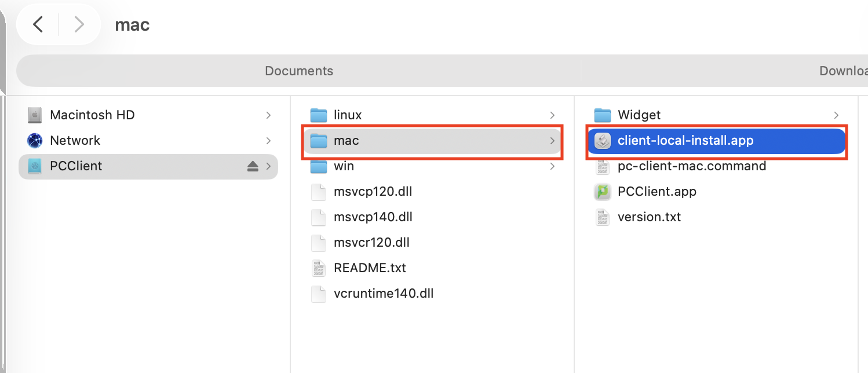Click the PCClient.app application icon
Image resolution: width=868 pixels, height=373 pixels.
(603, 192)
